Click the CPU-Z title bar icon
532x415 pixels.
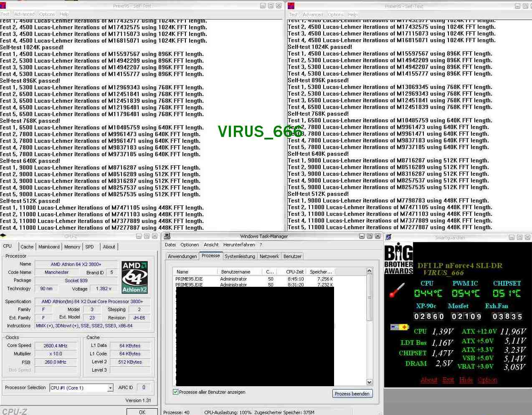3,236
